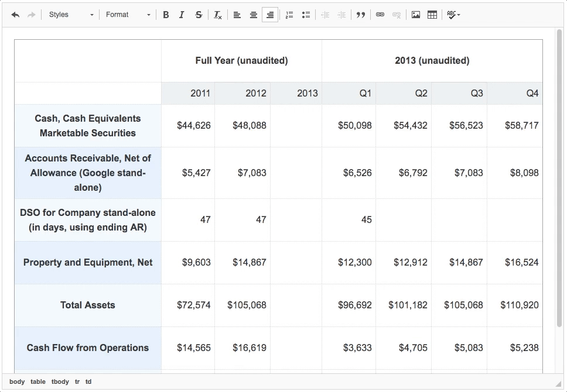
Task: Click the Total Assets row label
Action: point(88,305)
